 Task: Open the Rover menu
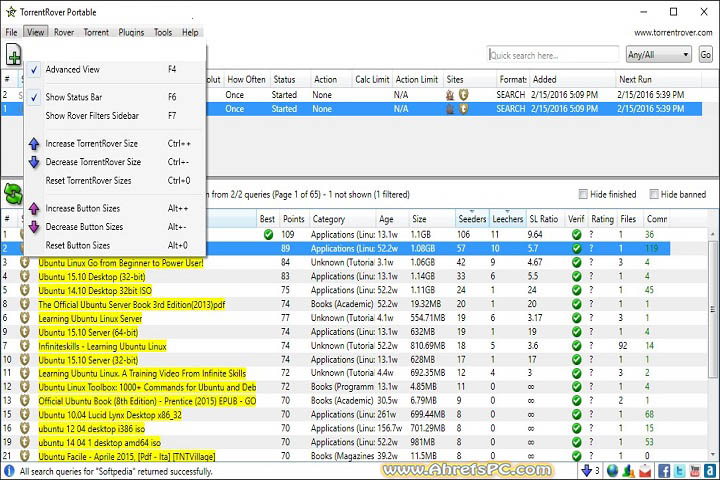64,32
